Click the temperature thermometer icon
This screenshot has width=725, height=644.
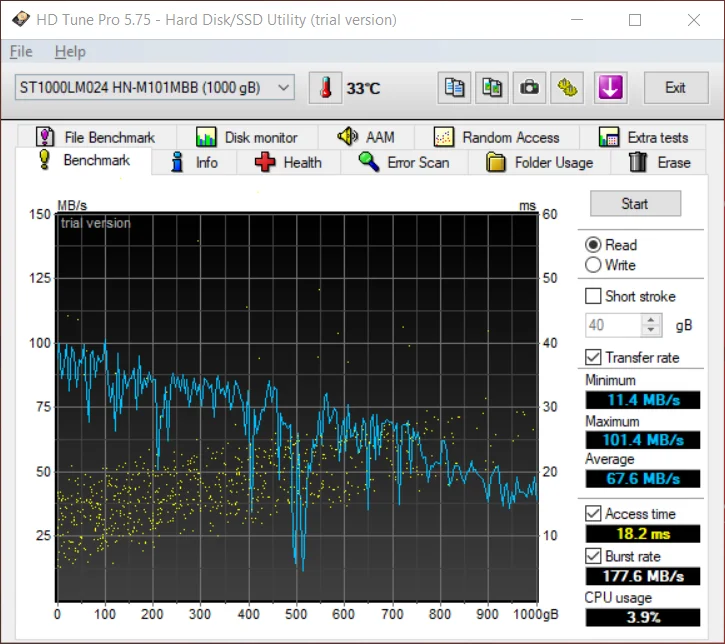click(325, 88)
